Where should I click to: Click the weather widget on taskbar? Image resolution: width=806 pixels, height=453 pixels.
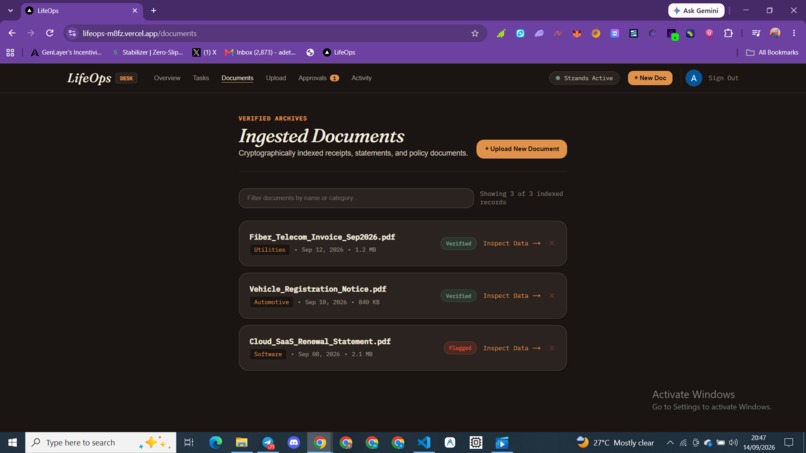click(615, 442)
